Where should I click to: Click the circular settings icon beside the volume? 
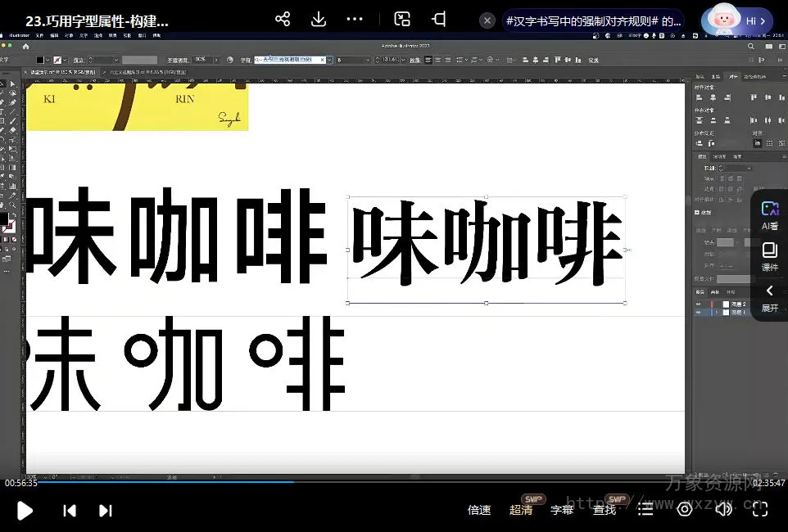[x=685, y=510]
